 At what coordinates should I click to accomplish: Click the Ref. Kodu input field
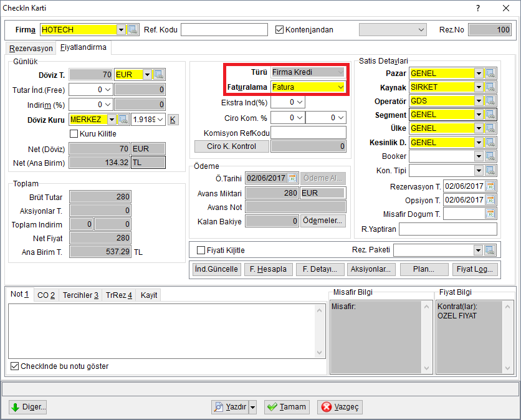[224, 29]
